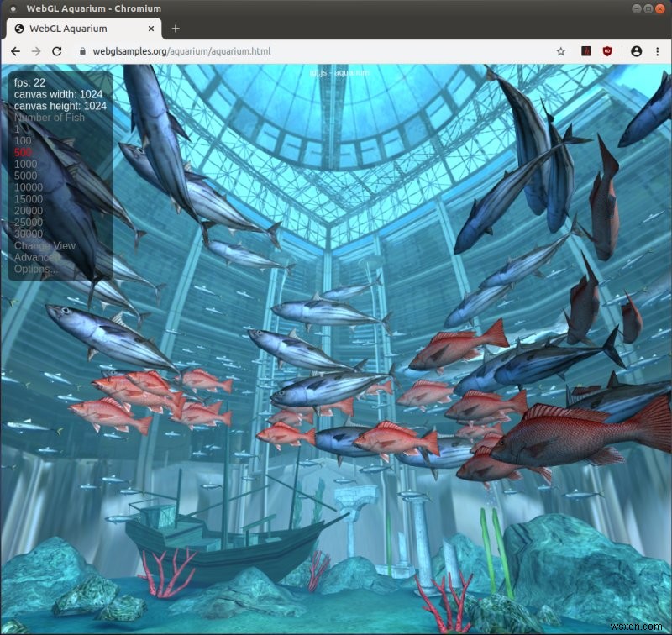The image size is (672, 635).
Task: Click the browser forward arrow
Action: pos(36,51)
